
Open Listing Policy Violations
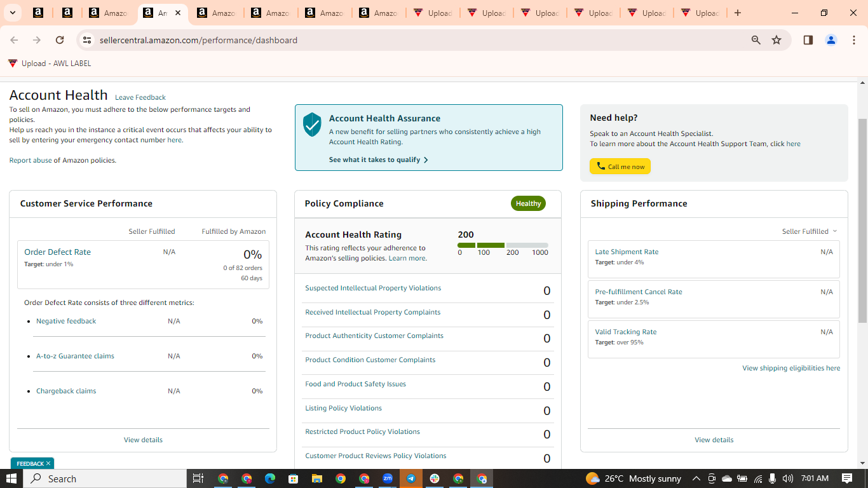pyautogui.click(x=343, y=408)
